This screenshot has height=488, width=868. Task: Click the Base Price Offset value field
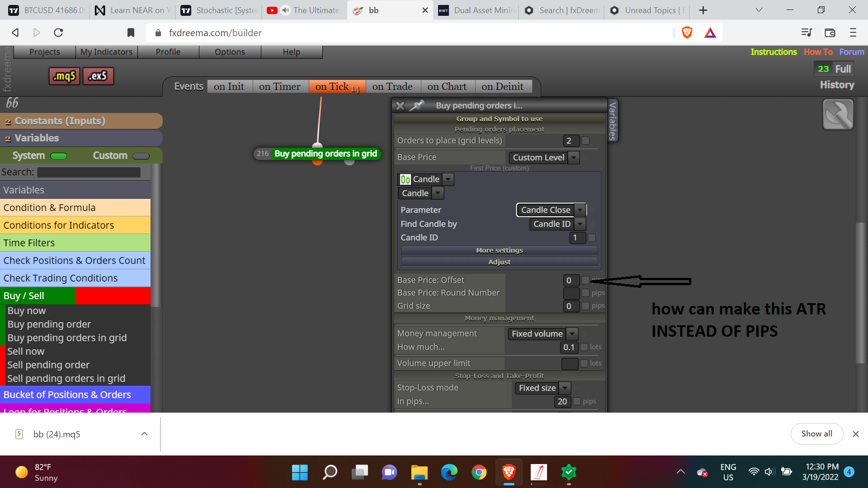(571, 280)
